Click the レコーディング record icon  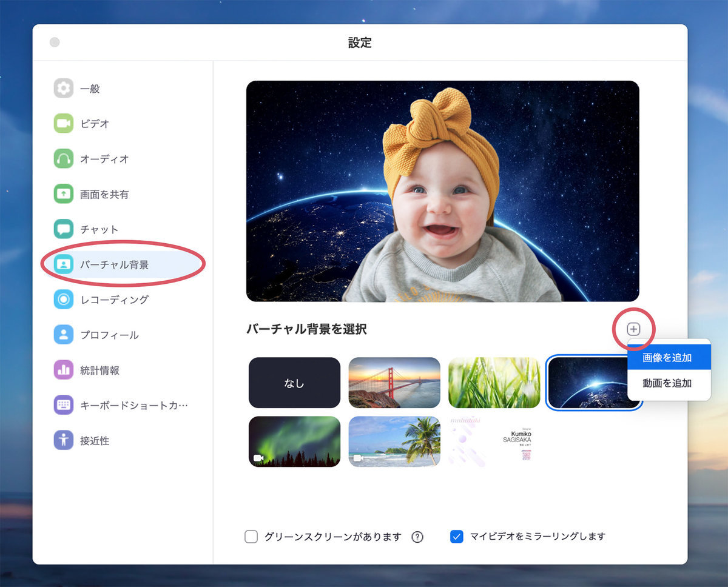(x=63, y=300)
